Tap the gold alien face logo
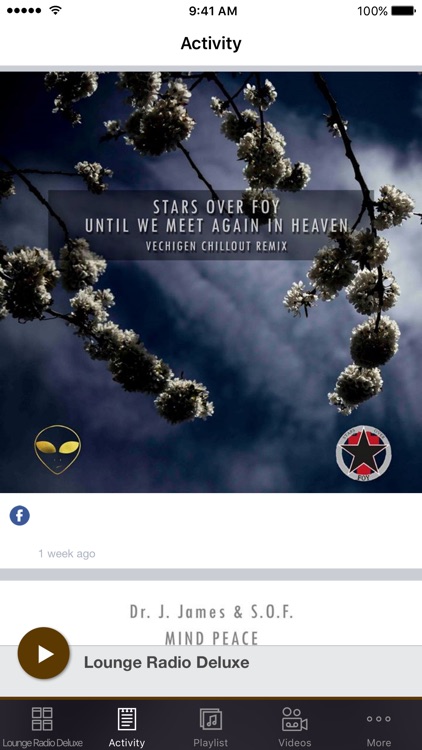Viewport: 422px width, 750px height. [57, 450]
